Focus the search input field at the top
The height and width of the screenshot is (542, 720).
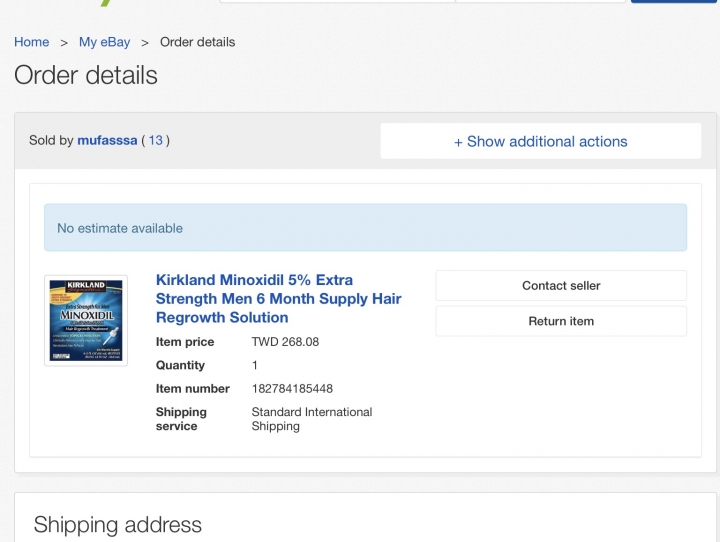[x=338, y=1]
